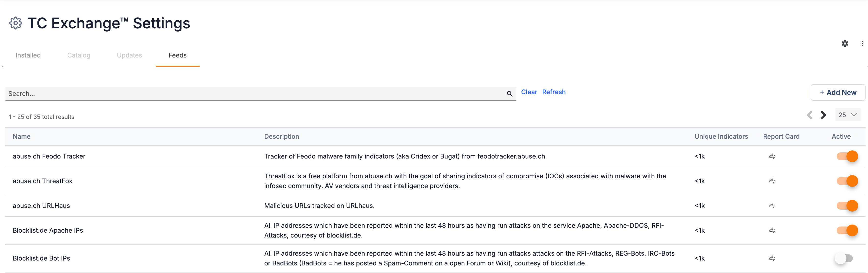Image resolution: width=868 pixels, height=273 pixels.
Task: Switch to the Installed tab
Action: 28,55
